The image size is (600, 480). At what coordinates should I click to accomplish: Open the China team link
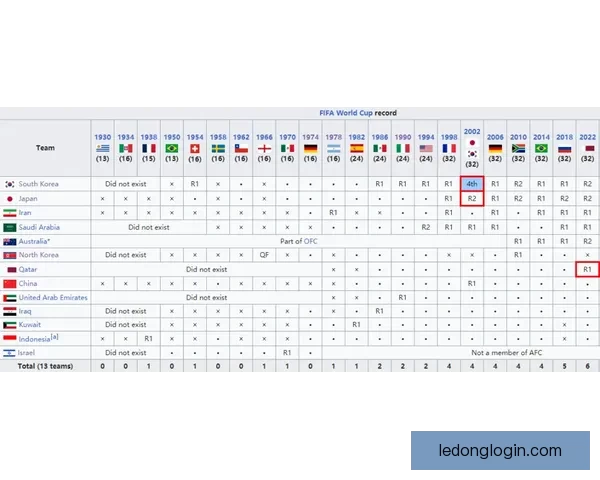click(x=28, y=283)
